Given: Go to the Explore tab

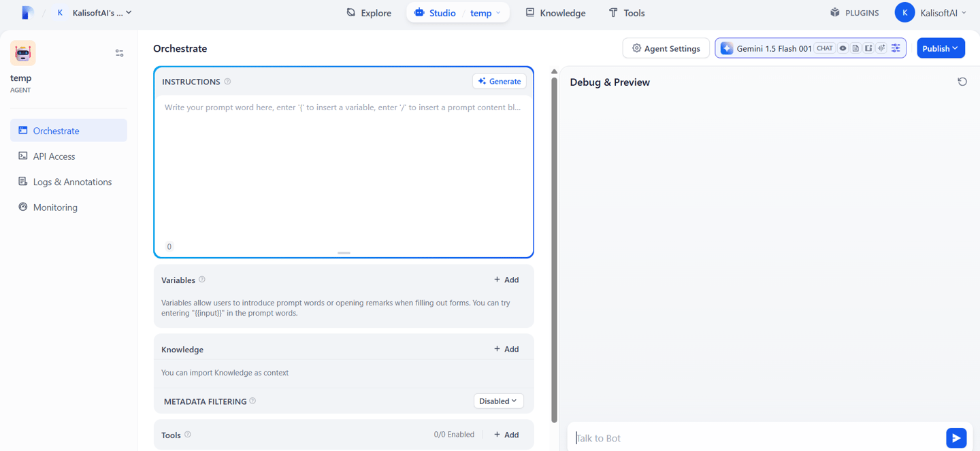Looking at the screenshot, I should [369, 13].
